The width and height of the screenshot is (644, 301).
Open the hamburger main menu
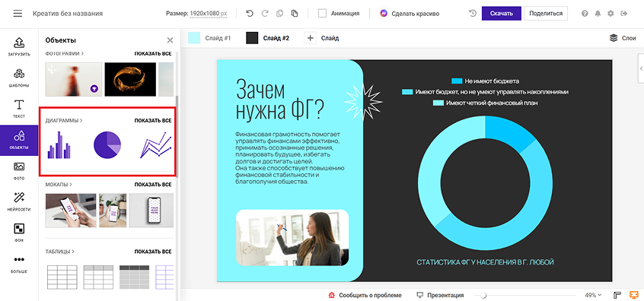[x=18, y=14]
